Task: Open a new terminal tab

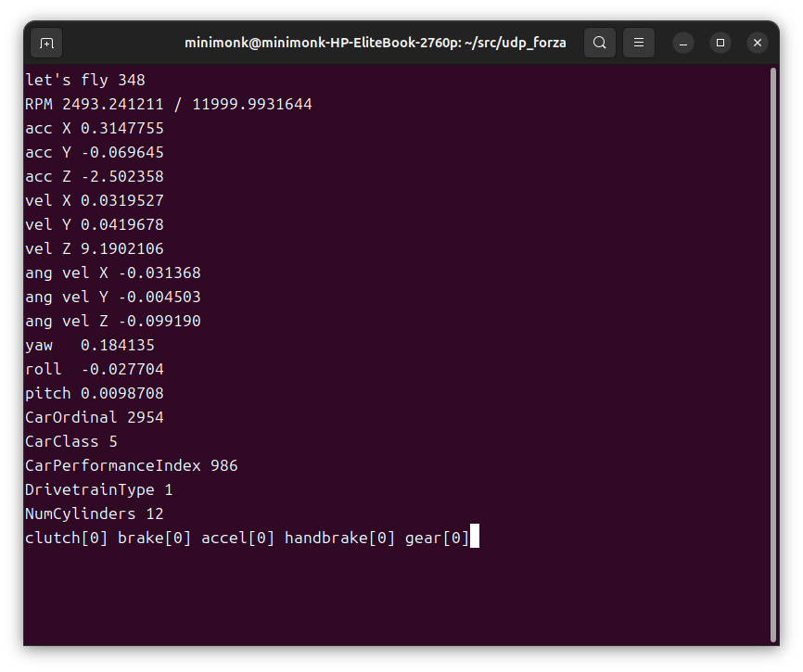Action: point(46,43)
